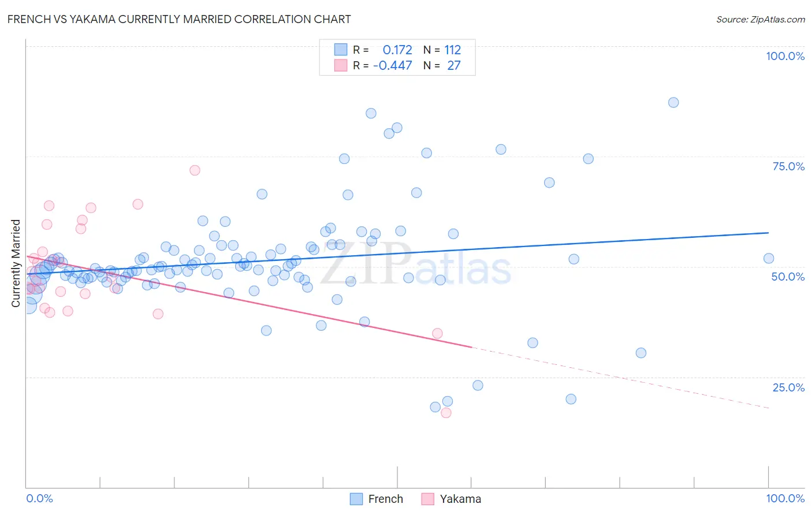Viewport: 812px width, 515px height.
Task: Click the blue point at far right edge
Action: coord(769,259)
